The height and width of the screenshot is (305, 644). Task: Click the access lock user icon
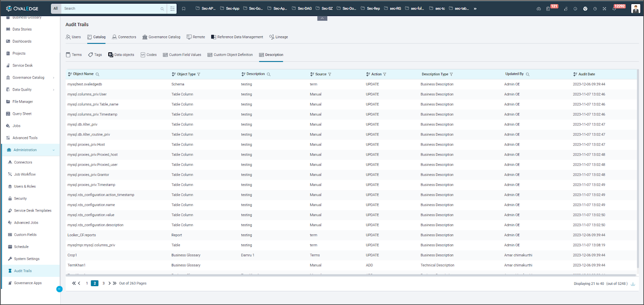(566, 8)
